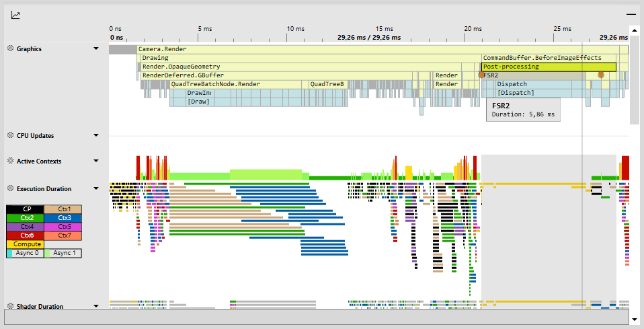
Task: Toggle the Async 1 legend entry
Action: tap(63, 254)
